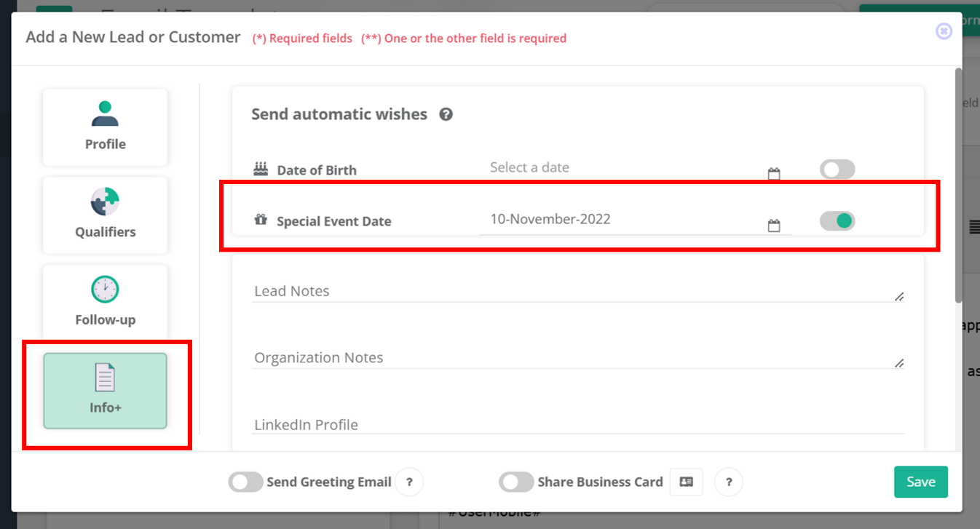The image size is (980, 529).
Task: Toggle Share Business Card switch
Action: pos(516,482)
